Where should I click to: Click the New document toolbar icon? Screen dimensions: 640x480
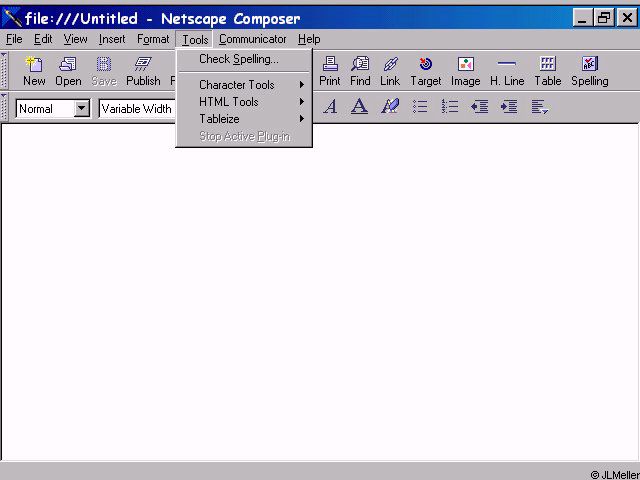[x=34, y=71]
